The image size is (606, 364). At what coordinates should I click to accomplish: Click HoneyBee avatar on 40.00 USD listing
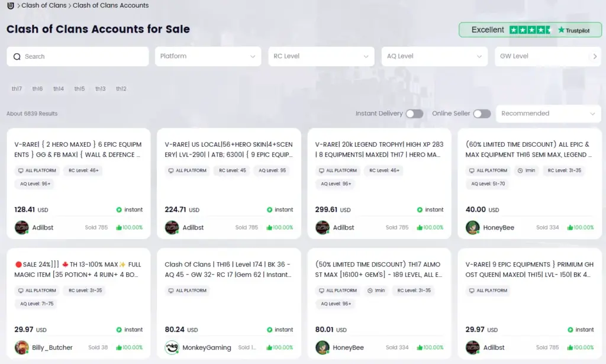(472, 227)
